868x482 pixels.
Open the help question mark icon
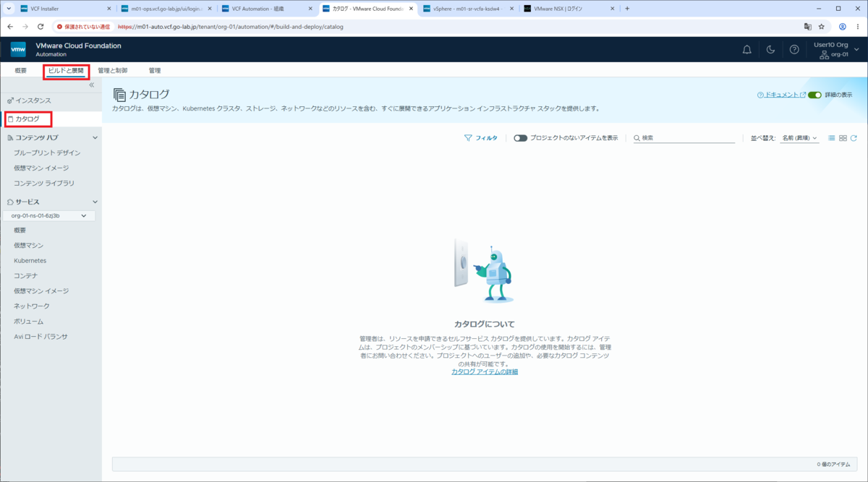click(x=794, y=50)
